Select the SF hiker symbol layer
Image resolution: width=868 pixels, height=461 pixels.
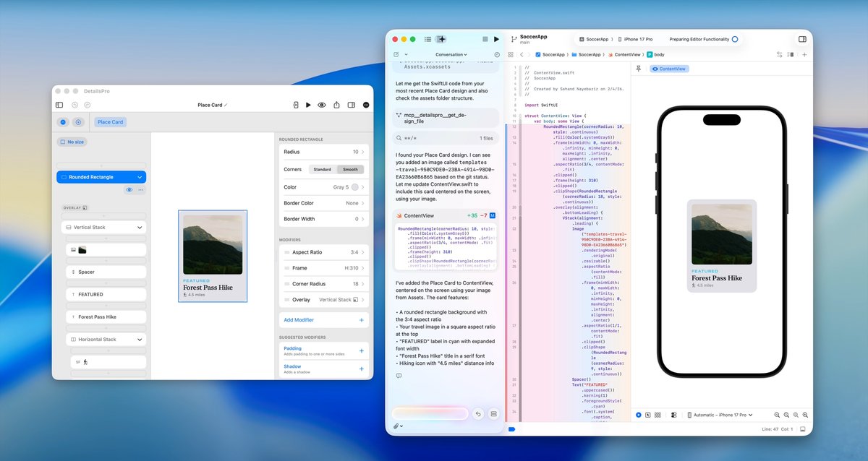[110, 362]
